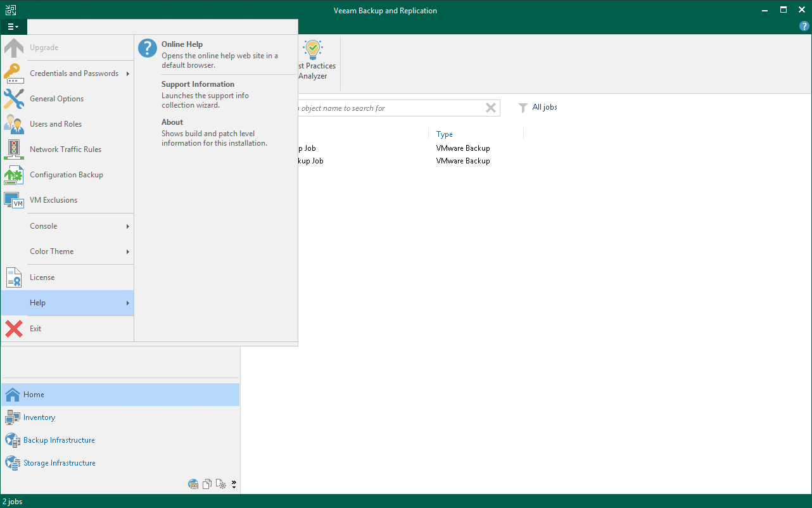812x508 pixels.
Task: Switch to Backup Infrastructure view
Action: pos(120,440)
